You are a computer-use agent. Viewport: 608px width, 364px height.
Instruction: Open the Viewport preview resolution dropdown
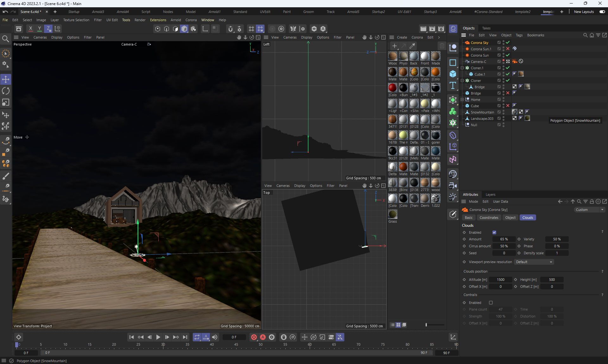pos(534,262)
